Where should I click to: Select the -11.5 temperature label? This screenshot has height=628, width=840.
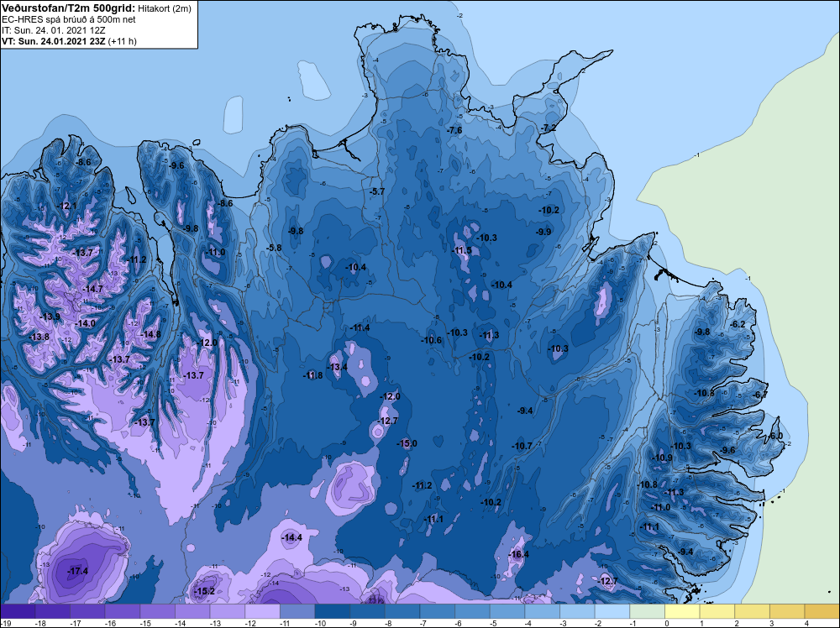462,250
